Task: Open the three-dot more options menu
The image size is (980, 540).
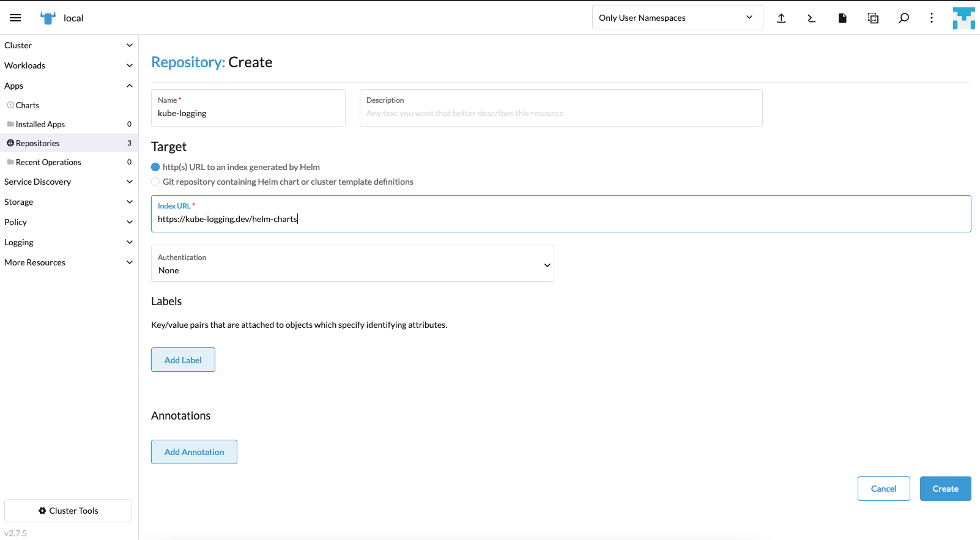Action: [x=932, y=18]
